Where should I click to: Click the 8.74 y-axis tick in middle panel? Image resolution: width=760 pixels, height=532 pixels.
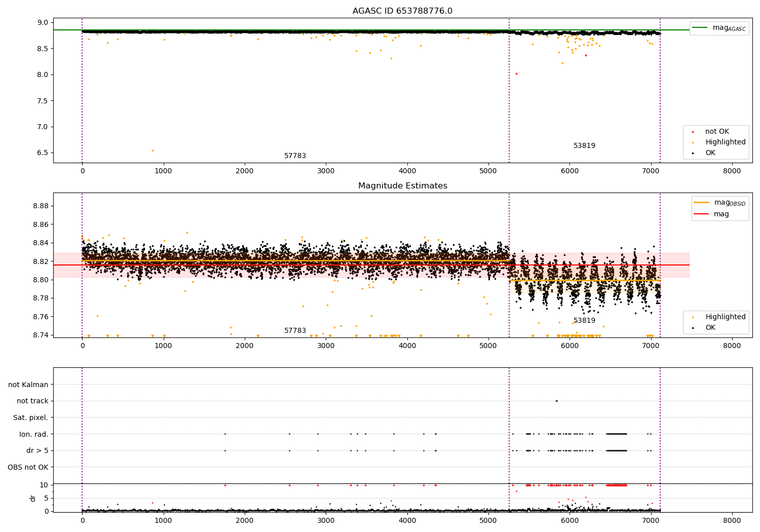click(x=41, y=335)
